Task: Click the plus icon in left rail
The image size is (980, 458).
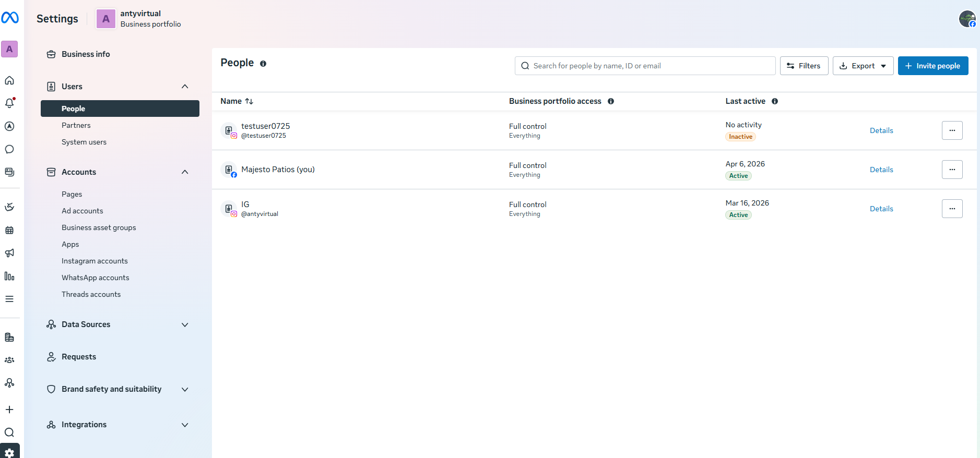Action: point(9,409)
